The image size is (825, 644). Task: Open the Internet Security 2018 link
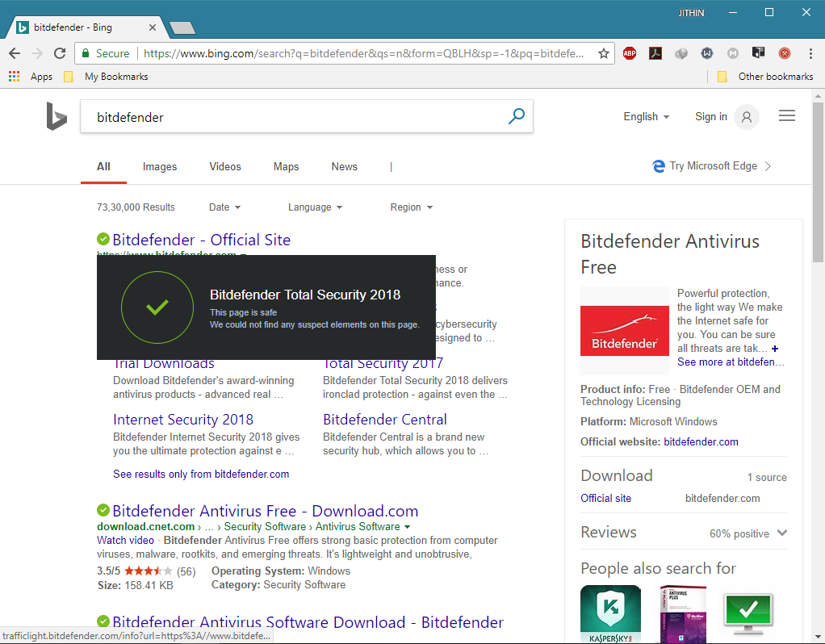[x=183, y=420]
